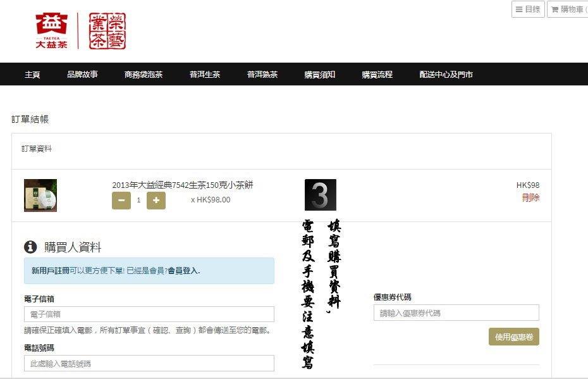The height and width of the screenshot is (379, 588).
Task: Click 新用戶註冊 link
Action: click(x=50, y=271)
